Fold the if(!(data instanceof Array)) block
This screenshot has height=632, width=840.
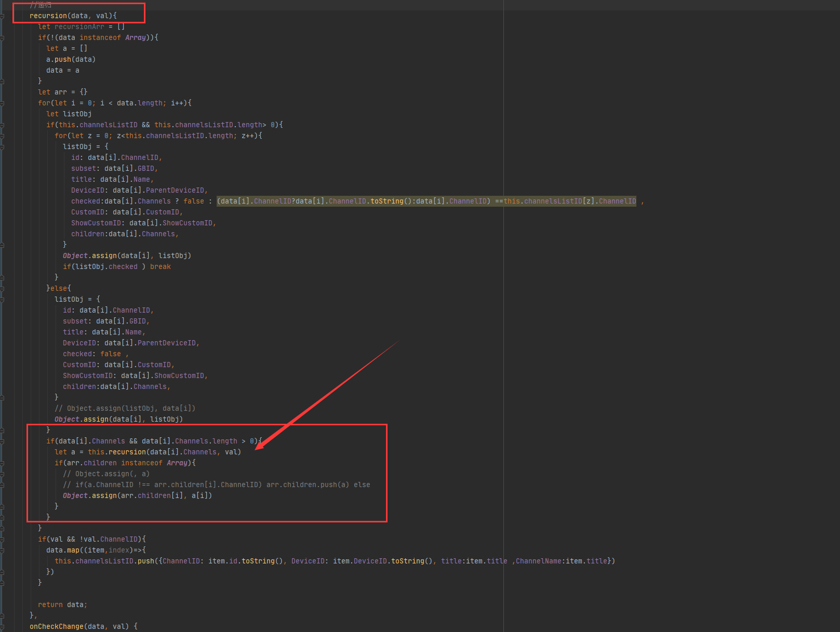point(3,38)
